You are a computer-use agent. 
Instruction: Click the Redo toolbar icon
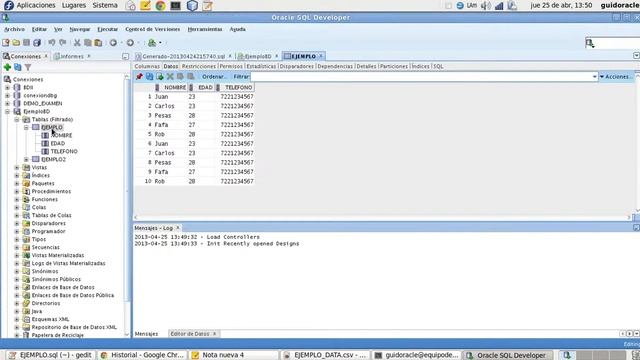point(63,42)
